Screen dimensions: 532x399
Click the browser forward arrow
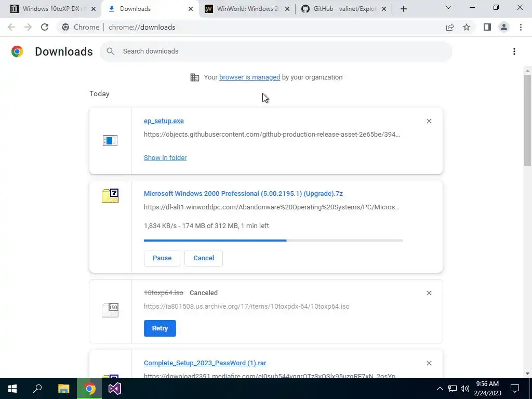click(x=28, y=27)
